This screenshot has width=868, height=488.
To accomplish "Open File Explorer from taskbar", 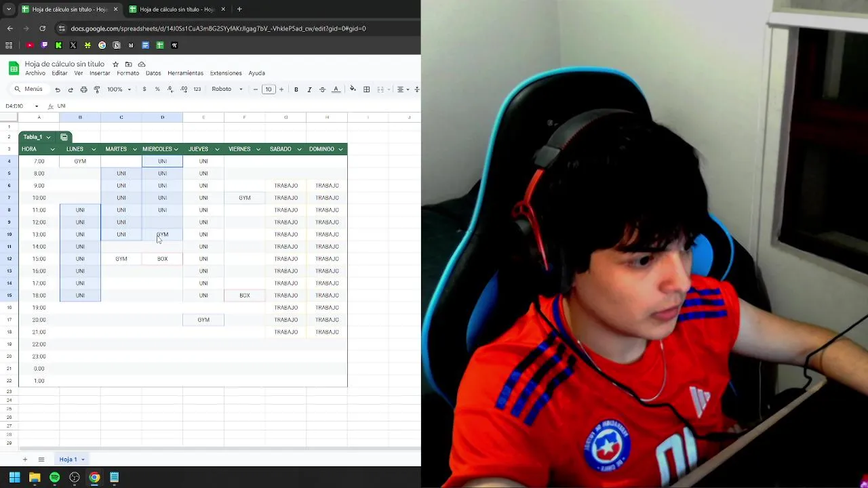I will (x=35, y=477).
